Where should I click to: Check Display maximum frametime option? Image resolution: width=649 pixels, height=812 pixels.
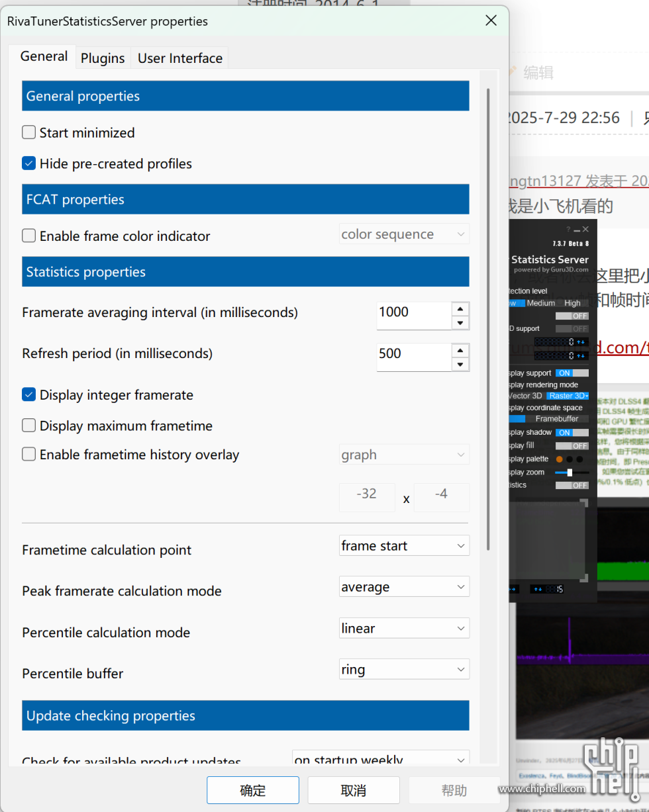(x=28, y=426)
